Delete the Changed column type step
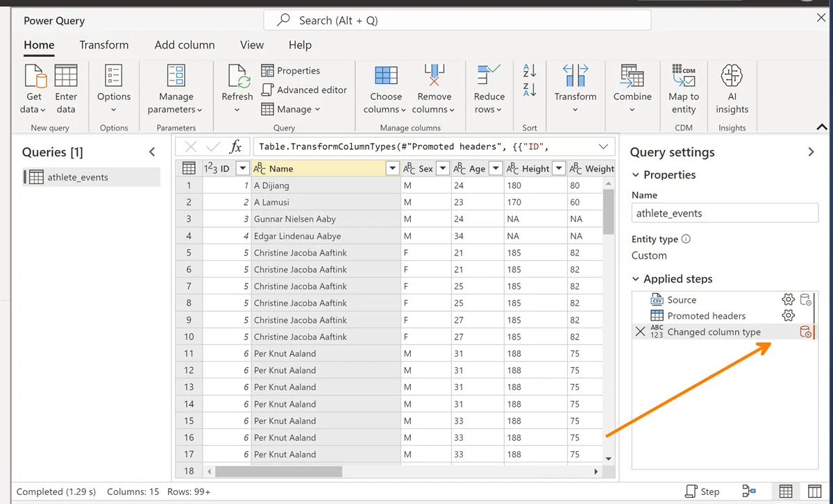833x504 pixels. pos(641,332)
